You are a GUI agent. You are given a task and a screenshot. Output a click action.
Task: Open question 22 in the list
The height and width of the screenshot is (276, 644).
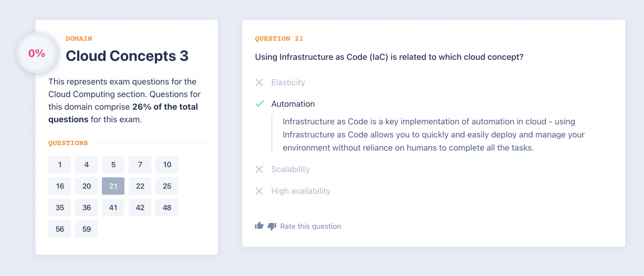(140, 186)
